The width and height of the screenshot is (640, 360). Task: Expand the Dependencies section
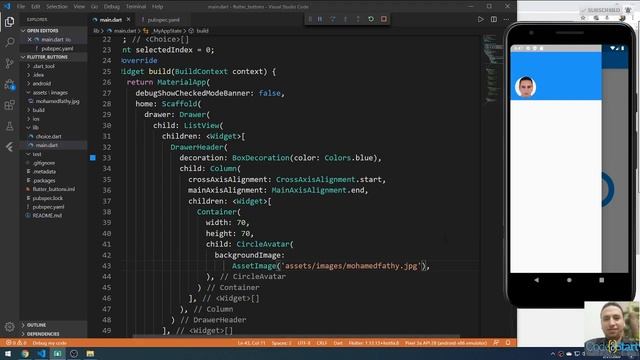(x=53, y=334)
